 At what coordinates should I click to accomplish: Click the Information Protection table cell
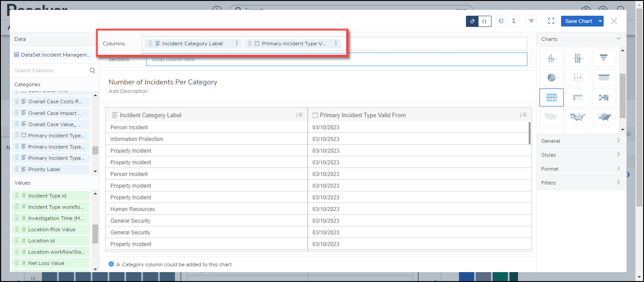pos(206,139)
